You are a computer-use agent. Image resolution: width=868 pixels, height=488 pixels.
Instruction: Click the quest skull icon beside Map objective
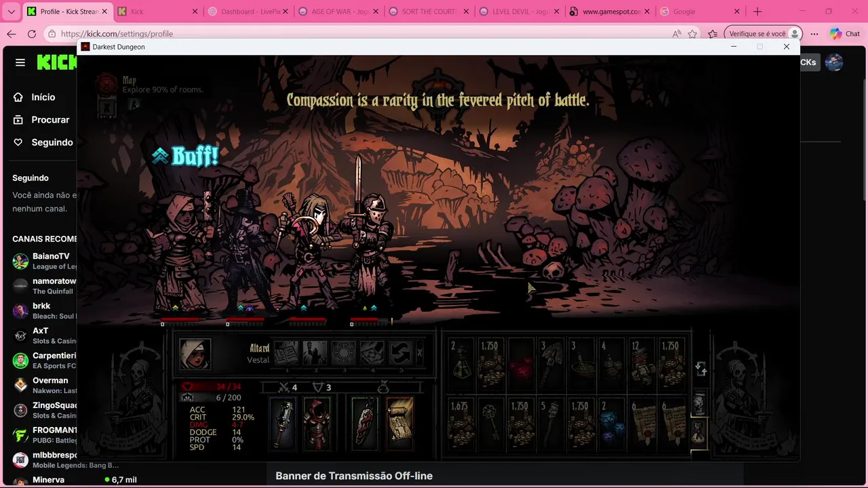click(106, 83)
